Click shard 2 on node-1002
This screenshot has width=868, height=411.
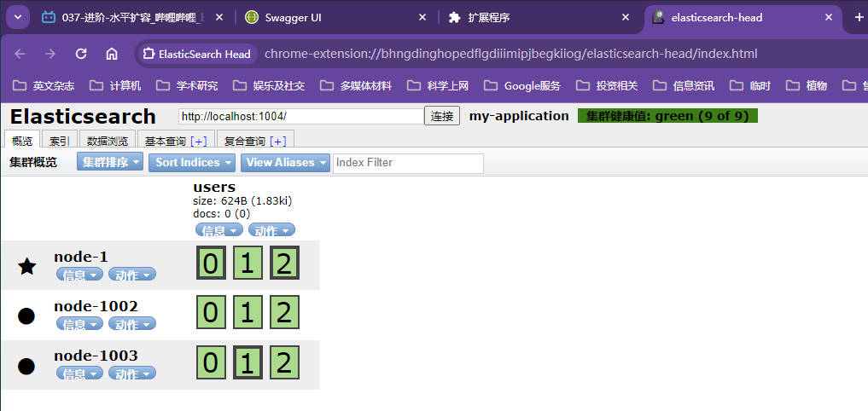pyautogui.click(x=284, y=313)
